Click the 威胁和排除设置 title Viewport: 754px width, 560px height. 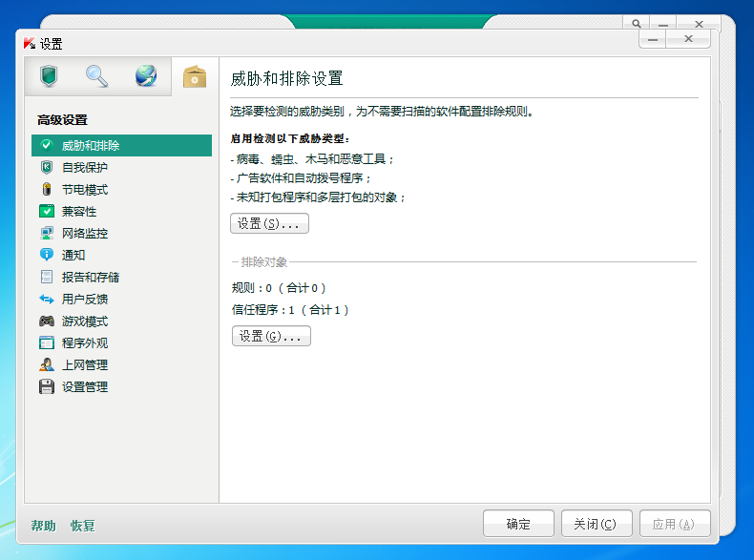coord(286,78)
